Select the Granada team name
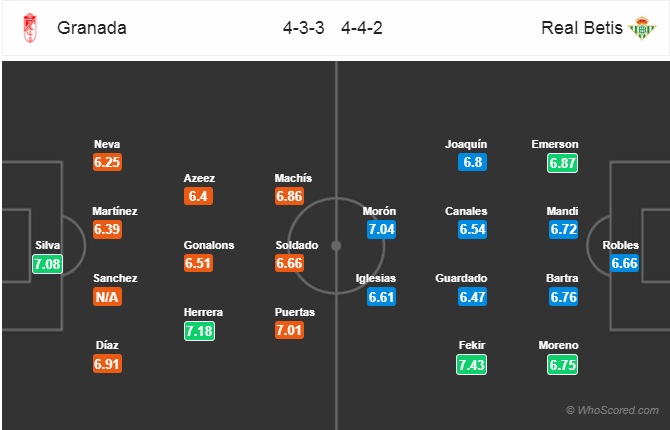The width and height of the screenshot is (670, 430). click(92, 28)
